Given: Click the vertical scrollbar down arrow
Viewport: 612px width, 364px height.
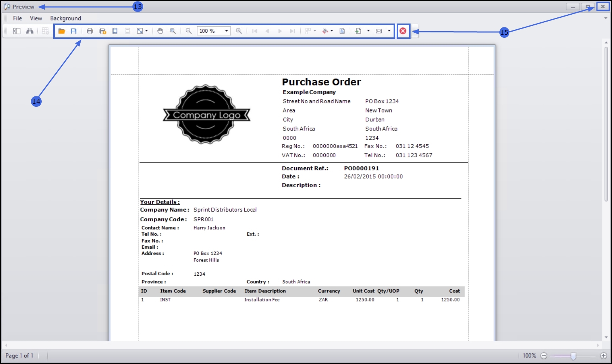Looking at the screenshot, I should pos(606,337).
